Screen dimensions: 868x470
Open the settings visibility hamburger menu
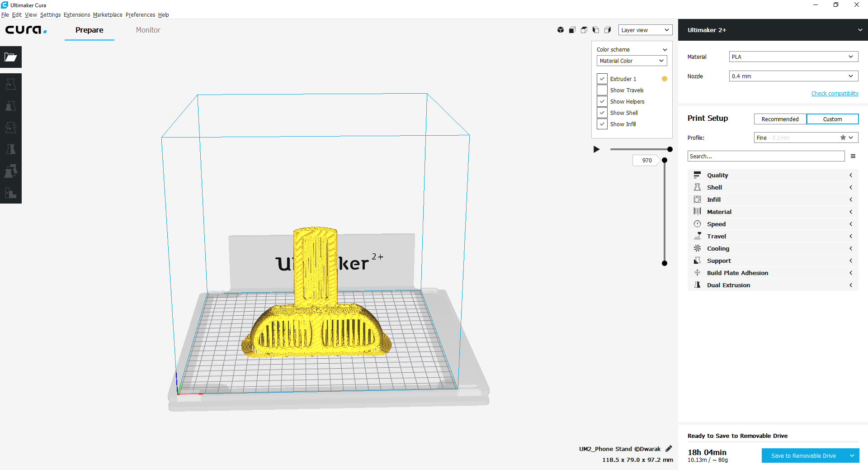(x=853, y=156)
